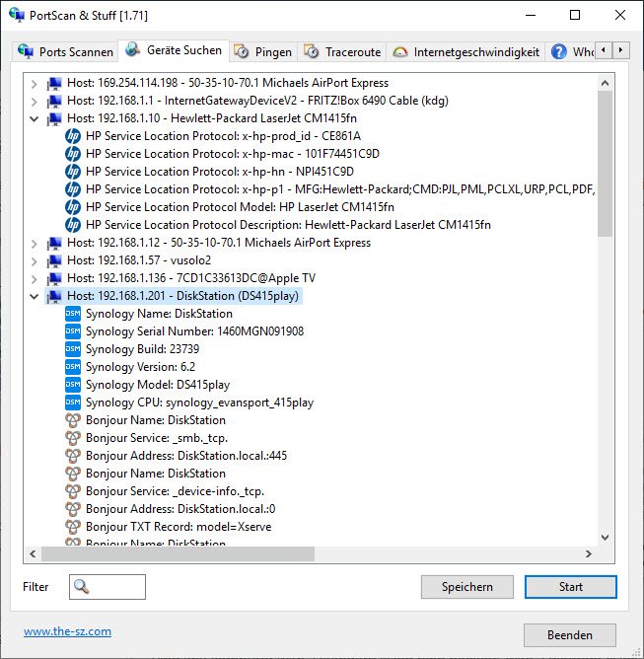Select row x-hp-mac - 101F74451C9D

(233, 154)
